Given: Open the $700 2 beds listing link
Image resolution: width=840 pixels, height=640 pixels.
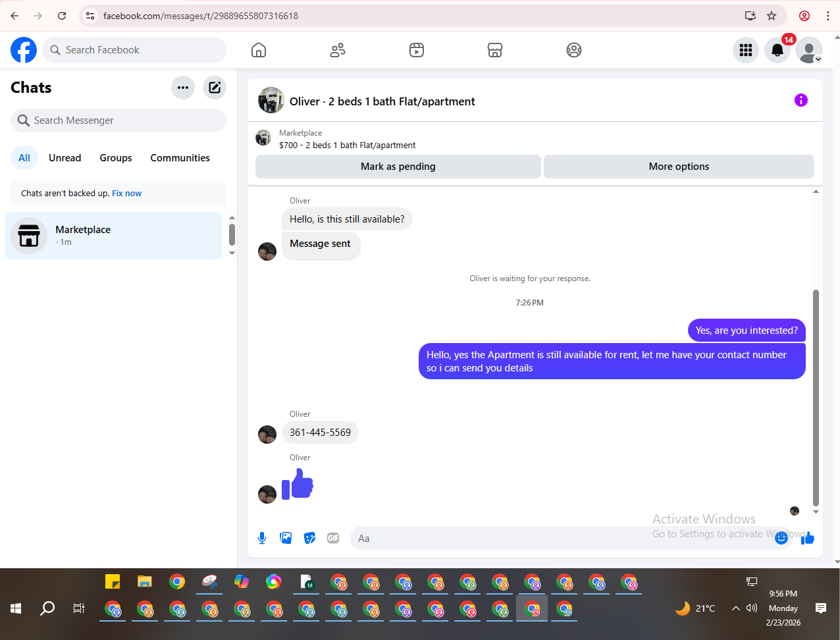Looking at the screenshot, I should (347, 145).
